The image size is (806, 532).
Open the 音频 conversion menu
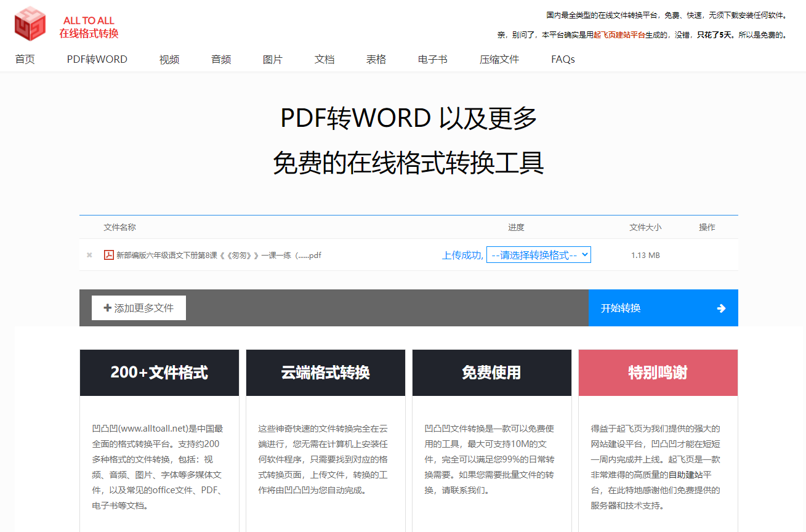220,59
